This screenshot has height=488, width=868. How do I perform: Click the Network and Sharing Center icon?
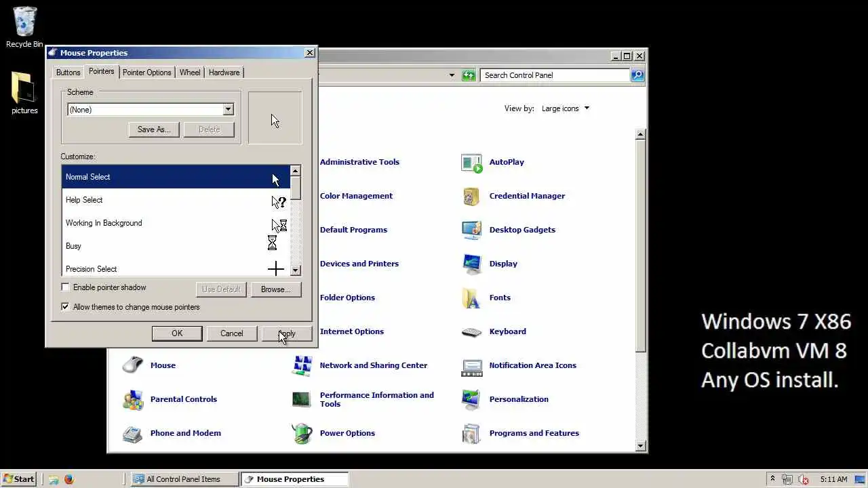coord(302,366)
